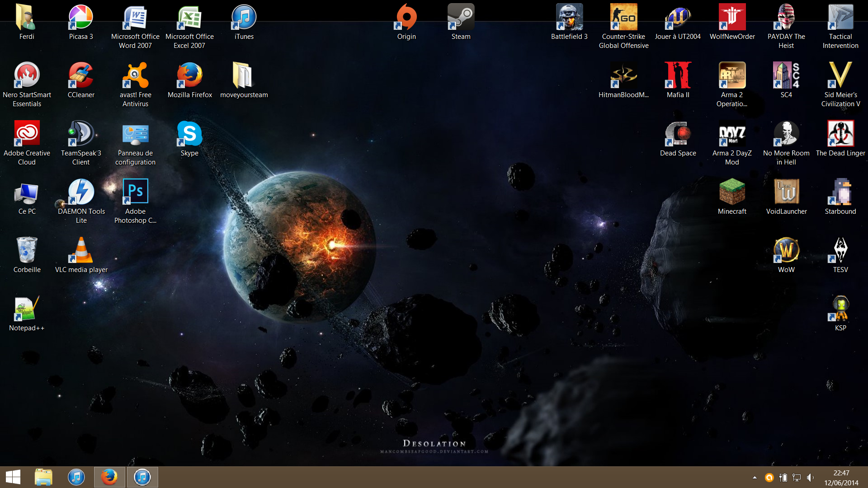
Task: Click the Origin desktop icon
Action: (406, 18)
